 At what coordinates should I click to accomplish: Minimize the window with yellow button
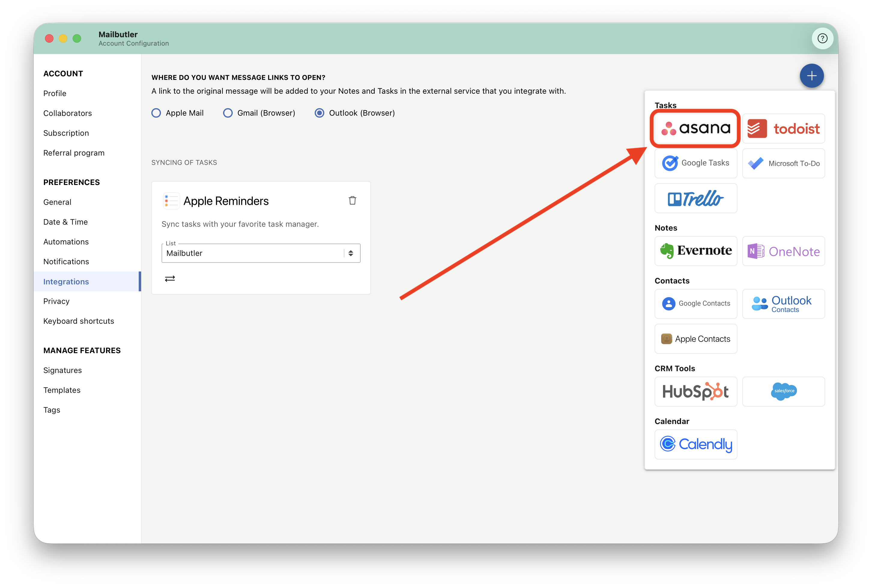coord(63,38)
